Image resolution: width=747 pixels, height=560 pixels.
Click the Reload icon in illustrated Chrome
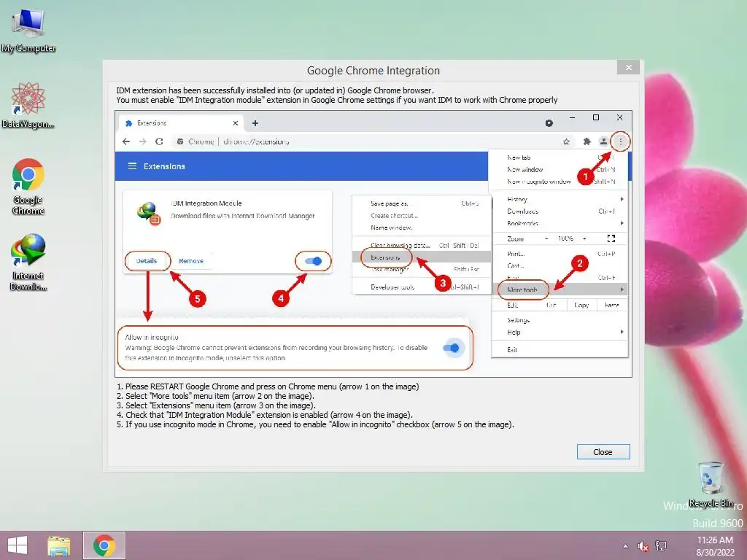(x=159, y=141)
